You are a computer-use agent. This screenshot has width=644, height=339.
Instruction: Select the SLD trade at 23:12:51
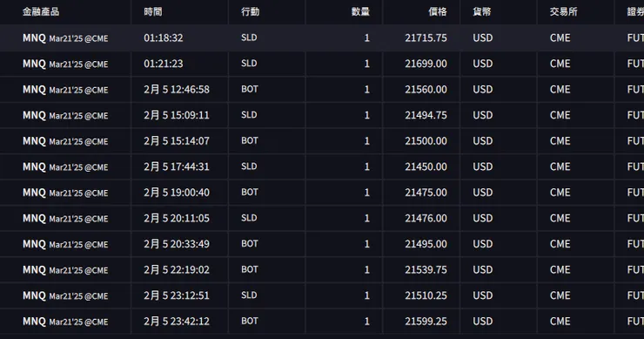click(x=322, y=295)
